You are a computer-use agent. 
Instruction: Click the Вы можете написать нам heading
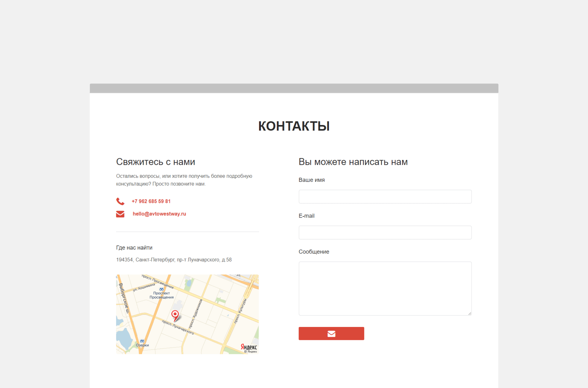click(353, 162)
